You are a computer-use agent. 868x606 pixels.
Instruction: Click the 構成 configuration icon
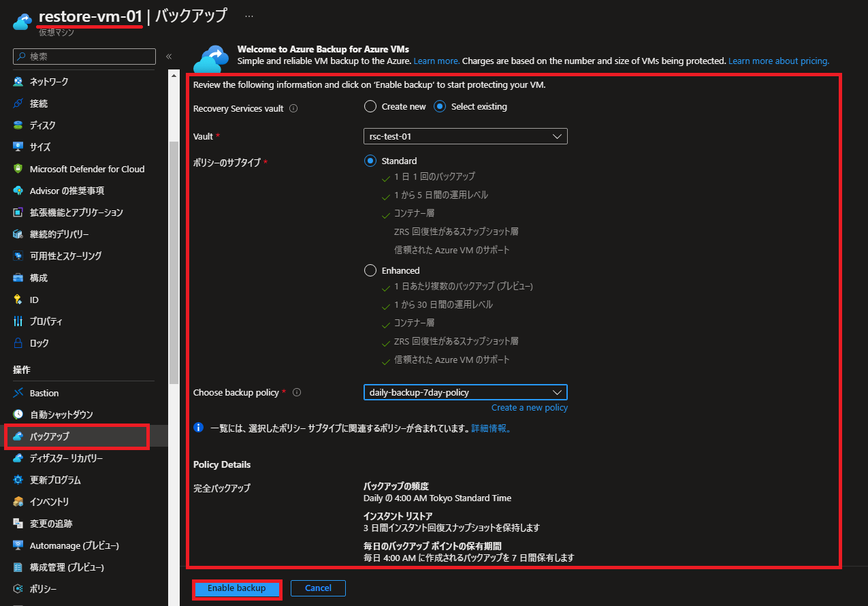(x=18, y=278)
